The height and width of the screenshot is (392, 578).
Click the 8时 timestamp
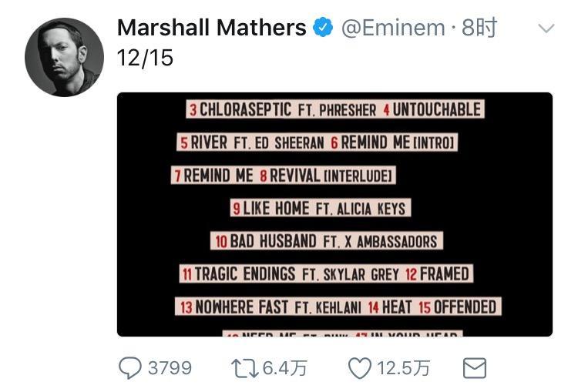(x=479, y=28)
